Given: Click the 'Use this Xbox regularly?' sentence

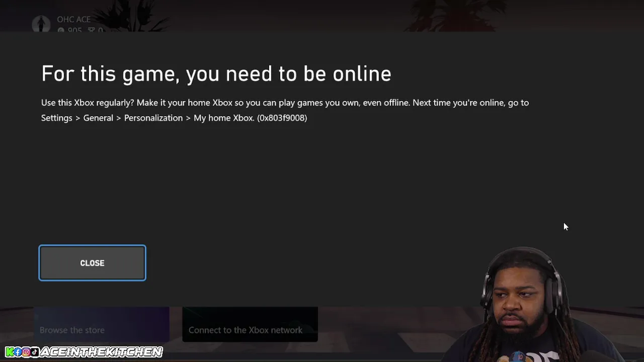Looking at the screenshot, I should pos(88,103).
